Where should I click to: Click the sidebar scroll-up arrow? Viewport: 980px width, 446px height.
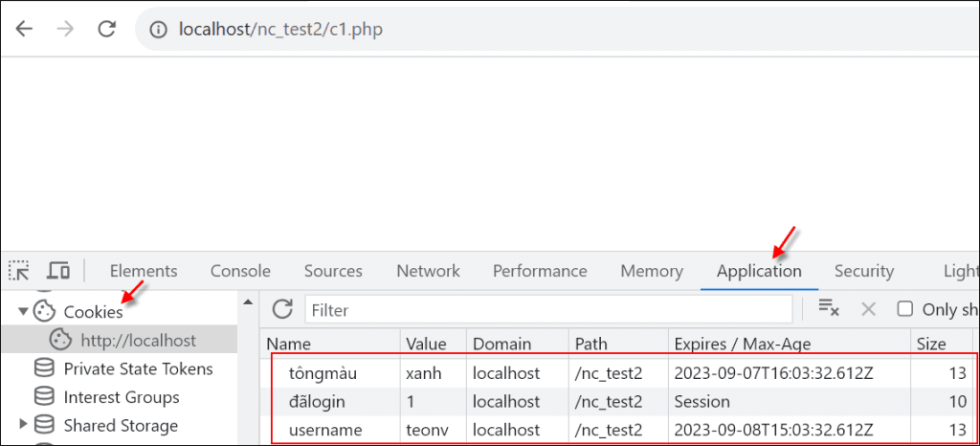pyautogui.click(x=248, y=302)
